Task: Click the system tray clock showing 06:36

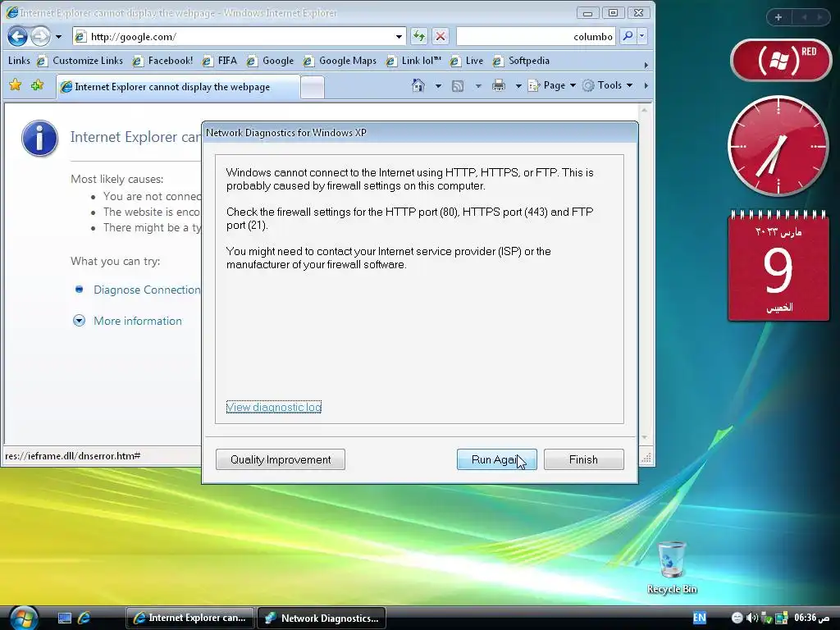Action: pyautogui.click(x=811, y=618)
